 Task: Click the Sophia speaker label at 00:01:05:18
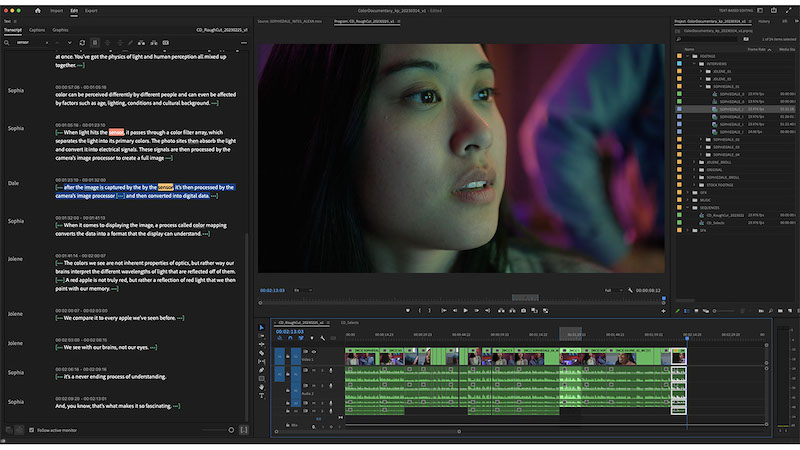16,129
